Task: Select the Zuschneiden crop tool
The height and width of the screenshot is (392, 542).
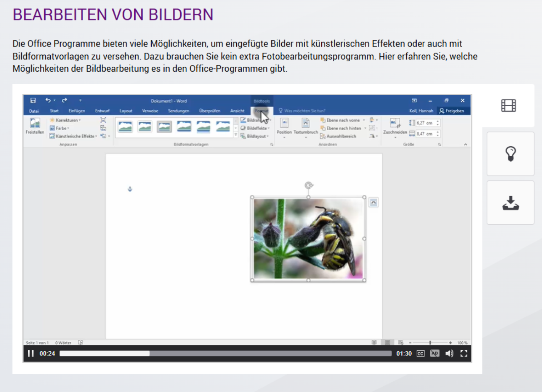Action: 395,126
